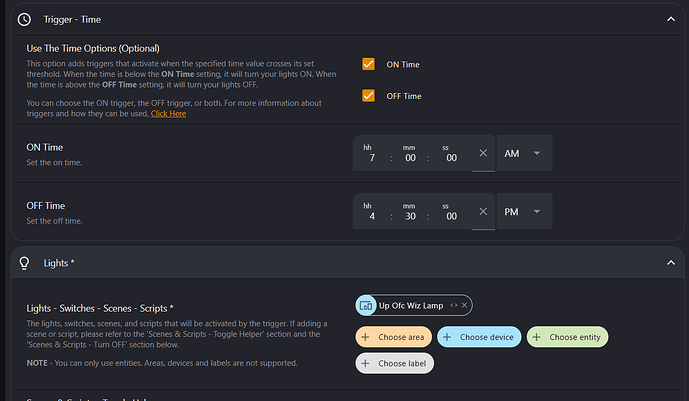Clear the OFF Time value with X
This screenshot has height=401, width=689.
click(483, 211)
